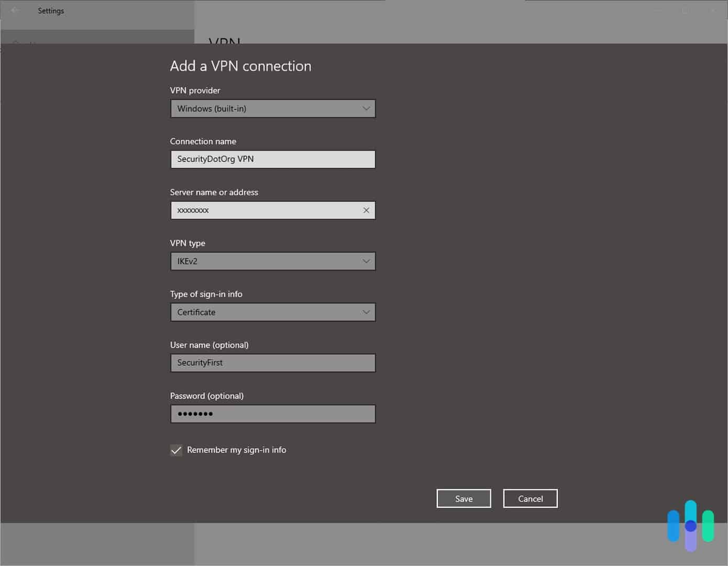Click the Settings title in the header
The height and width of the screenshot is (566, 728).
pyautogui.click(x=51, y=10)
